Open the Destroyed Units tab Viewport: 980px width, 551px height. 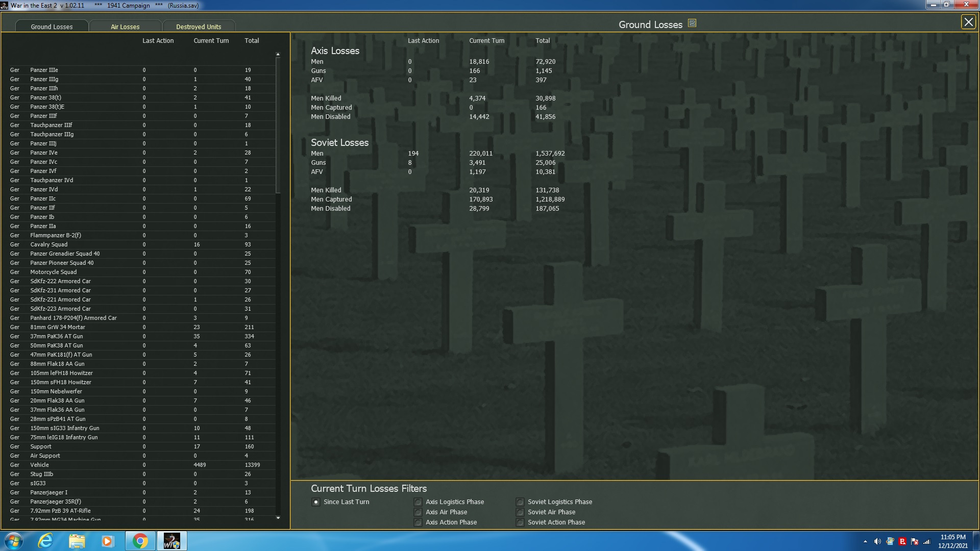199,27
